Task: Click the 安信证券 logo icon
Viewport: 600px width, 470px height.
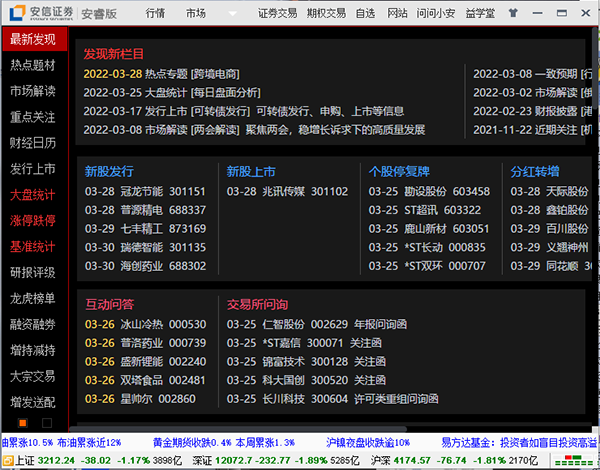Action: 17,13
